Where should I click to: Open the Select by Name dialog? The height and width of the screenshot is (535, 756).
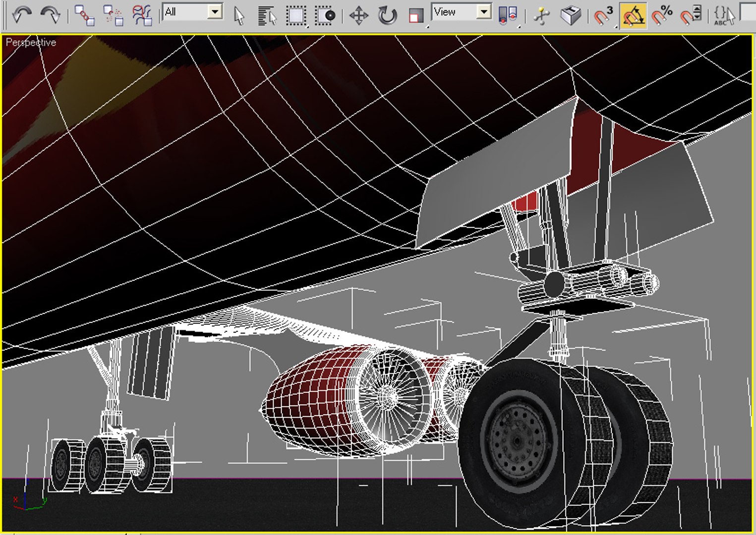(267, 15)
